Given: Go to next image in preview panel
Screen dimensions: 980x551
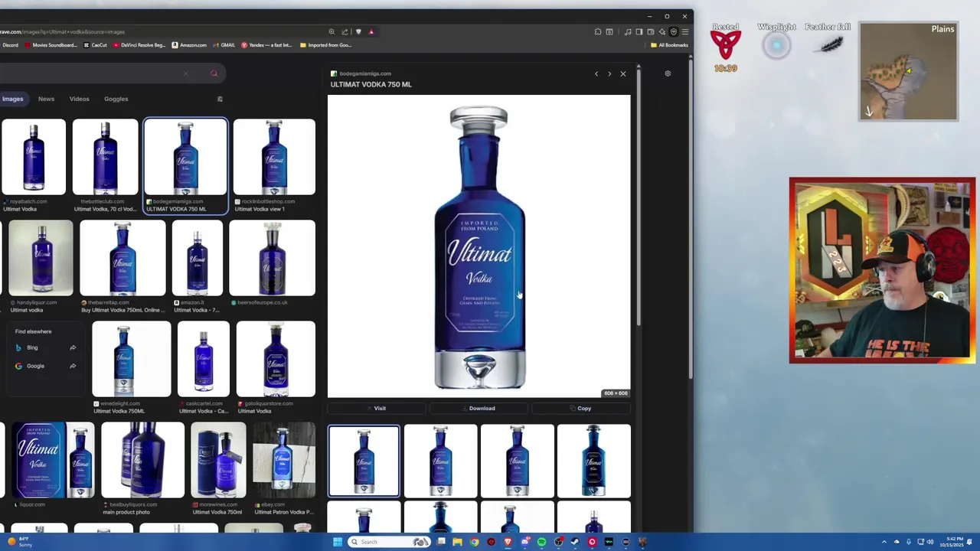Looking at the screenshot, I should (x=609, y=73).
